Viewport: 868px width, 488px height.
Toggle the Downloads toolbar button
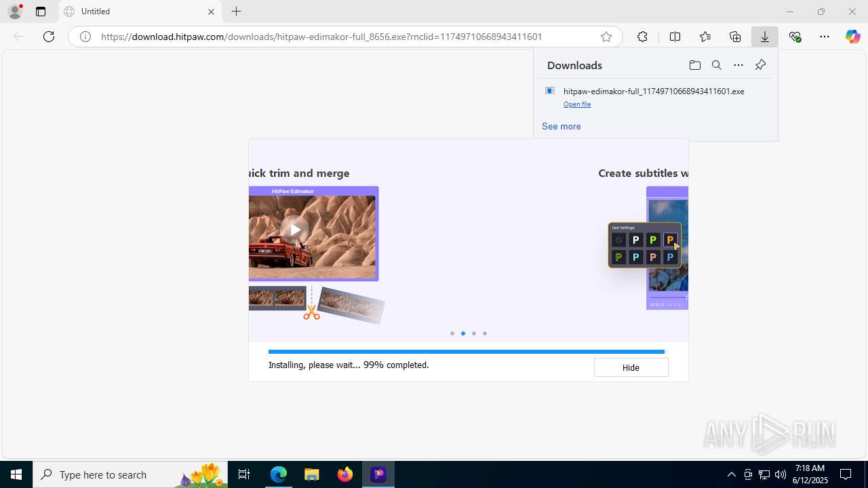(765, 37)
